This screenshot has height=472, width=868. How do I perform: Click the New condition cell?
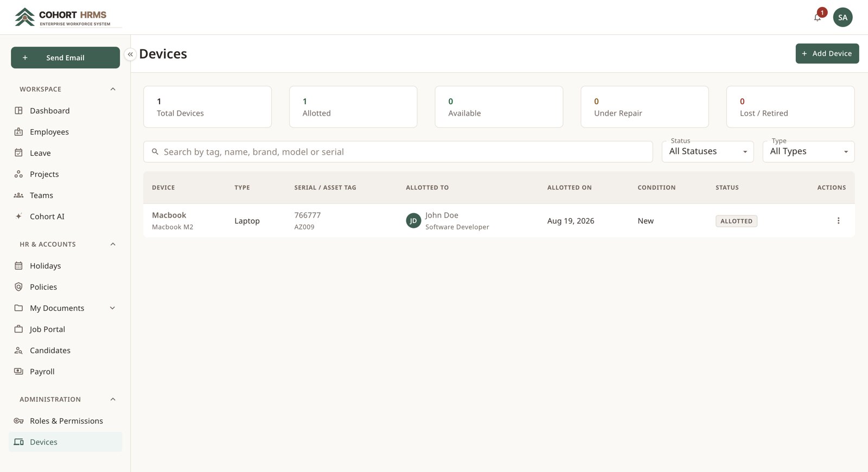[x=646, y=221]
